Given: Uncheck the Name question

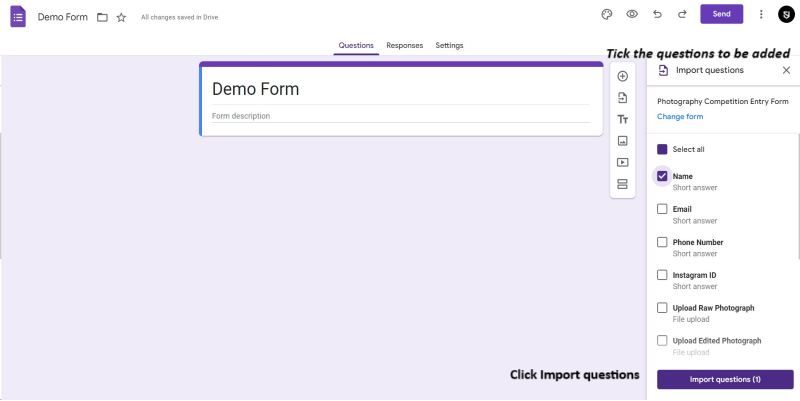Looking at the screenshot, I should point(662,177).
